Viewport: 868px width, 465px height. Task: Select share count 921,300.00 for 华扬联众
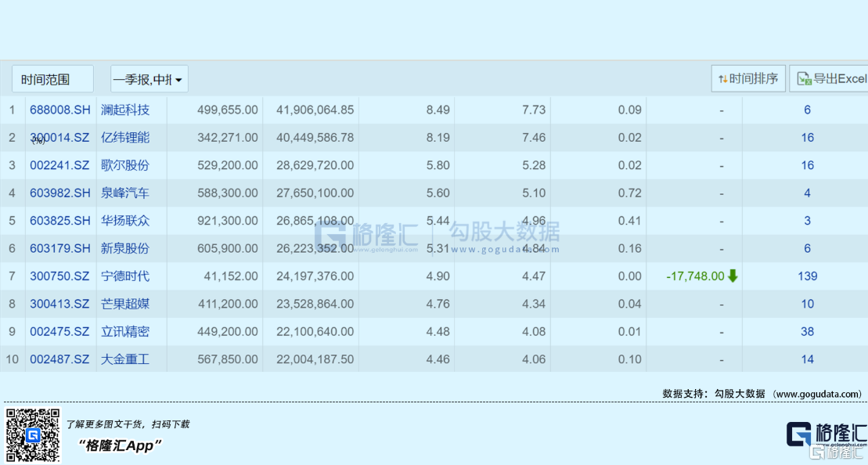(x=228, y=220)
